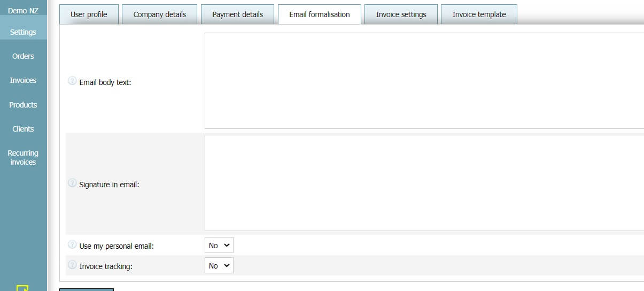Click the Invoice tracking label
This screenshot has width=644, height=291.
tap(106, 266)
